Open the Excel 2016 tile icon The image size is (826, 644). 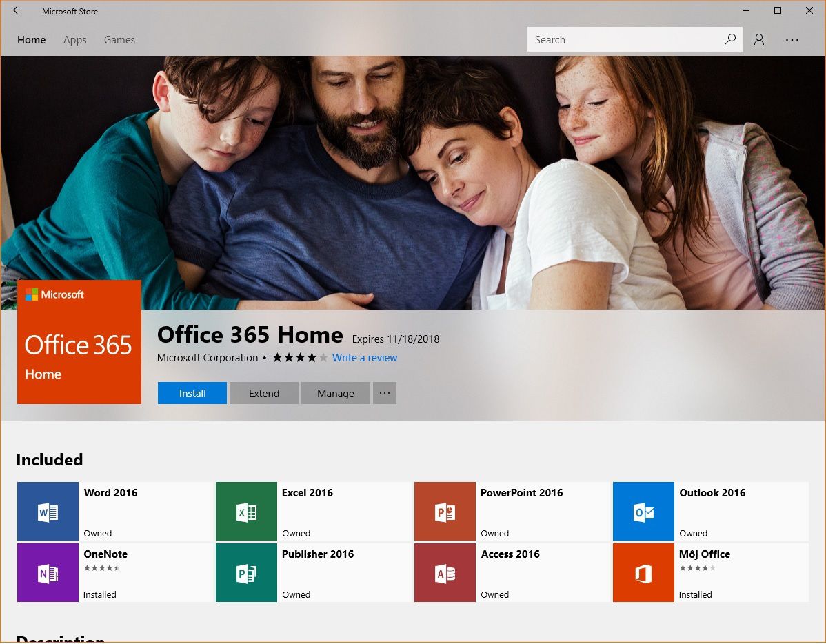click(x=246, y=511)
